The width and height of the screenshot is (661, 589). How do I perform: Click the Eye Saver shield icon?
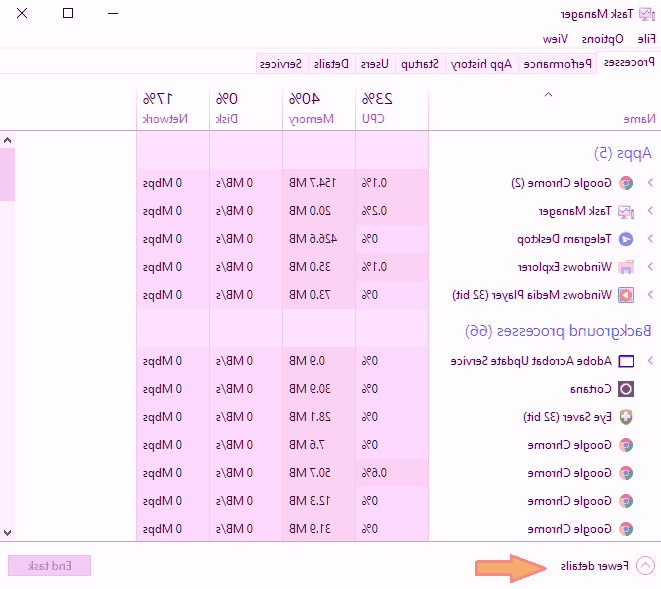coord(626,417)
